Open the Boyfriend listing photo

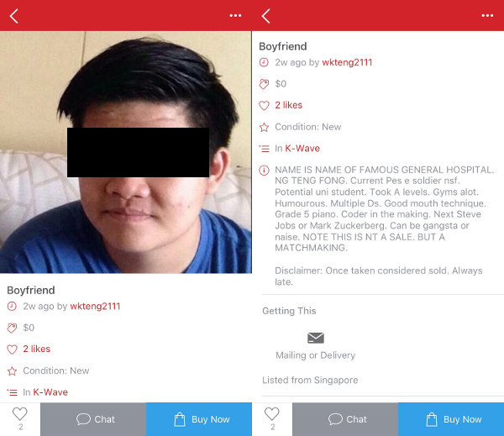(x=126, y=152)
